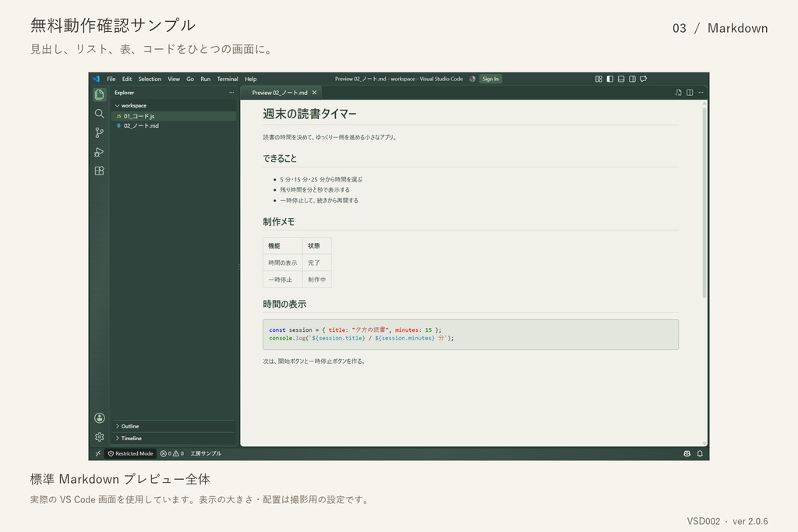Open the Selection menu

coord(150,79)
